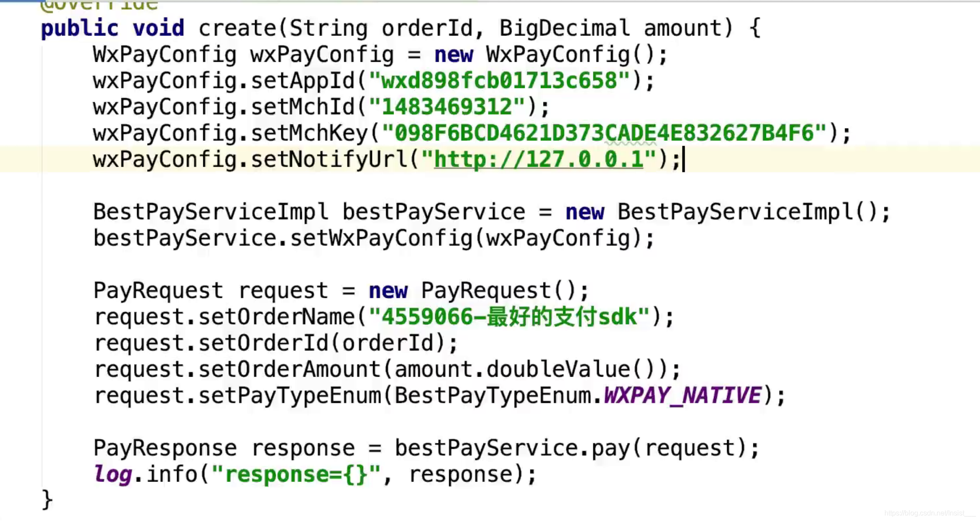
Task: Click the setMchKey method call
Action: click(309, 133)
